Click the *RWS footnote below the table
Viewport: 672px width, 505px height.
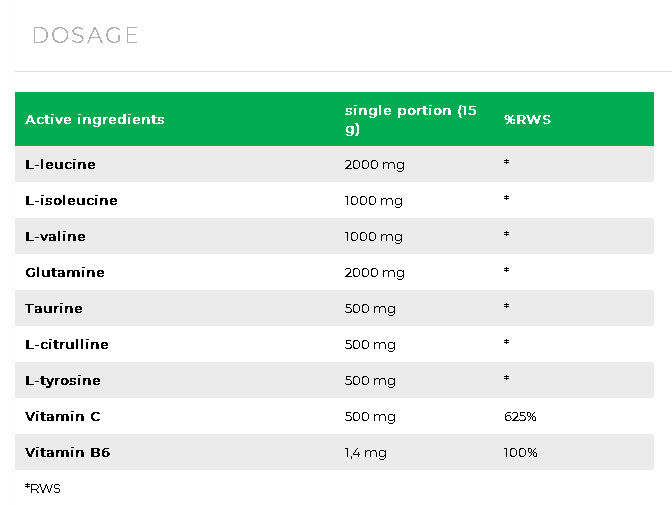pos(42,488)
